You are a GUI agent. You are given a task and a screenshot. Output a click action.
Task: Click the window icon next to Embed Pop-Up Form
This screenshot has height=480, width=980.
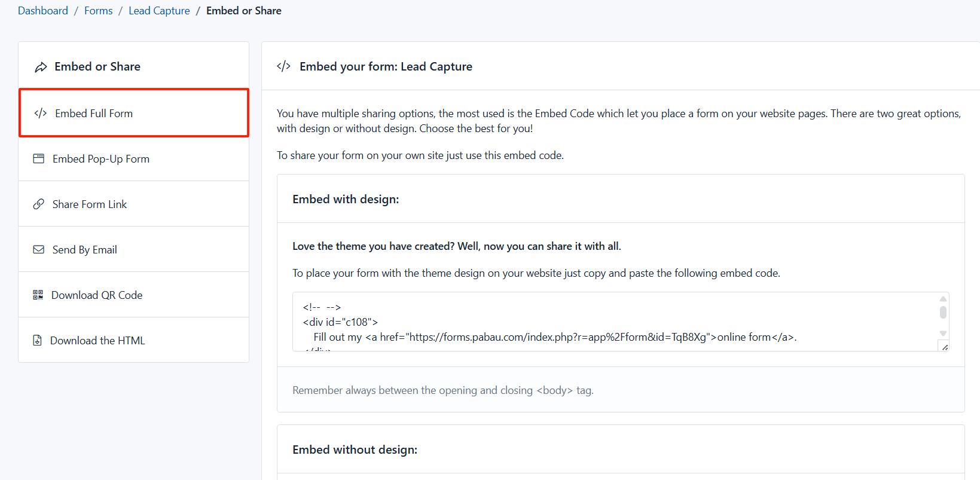tap(39, 159)
